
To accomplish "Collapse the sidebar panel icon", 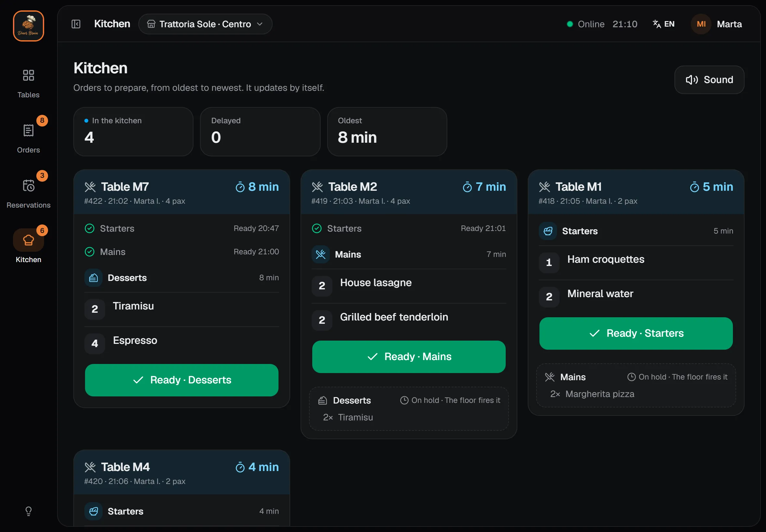I will [76, 24].
